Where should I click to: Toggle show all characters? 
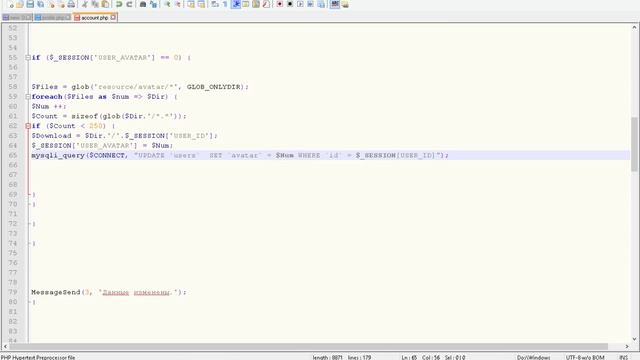(x=225, y=4)
